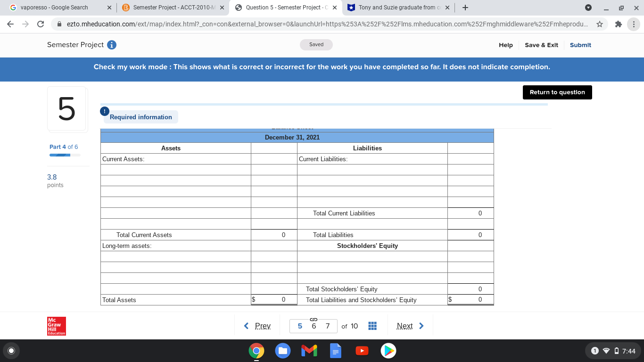Click the Total Assets label
Viewport: 644px width, 362px height.
point(119,300)
